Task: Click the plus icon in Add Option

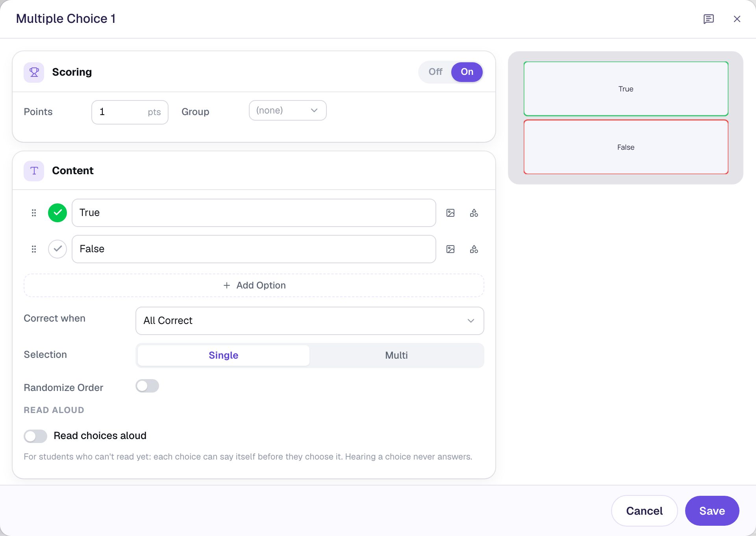Action: [227, 285]
